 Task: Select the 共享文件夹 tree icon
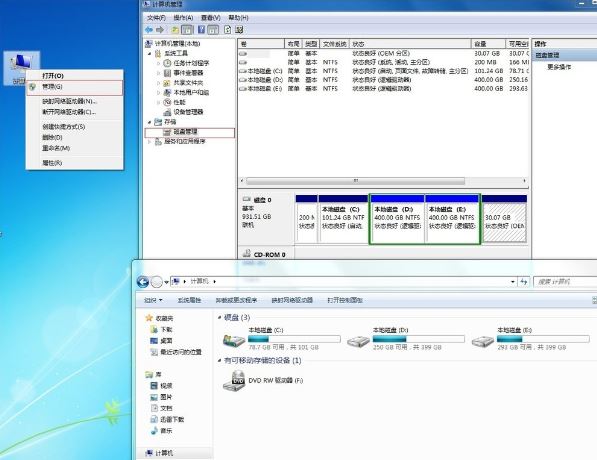tap(167, 83)
